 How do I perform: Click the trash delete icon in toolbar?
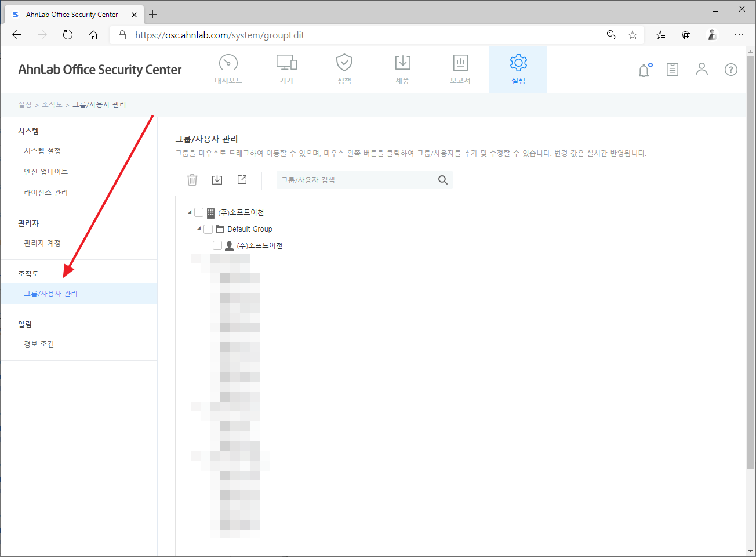[192, 180]
